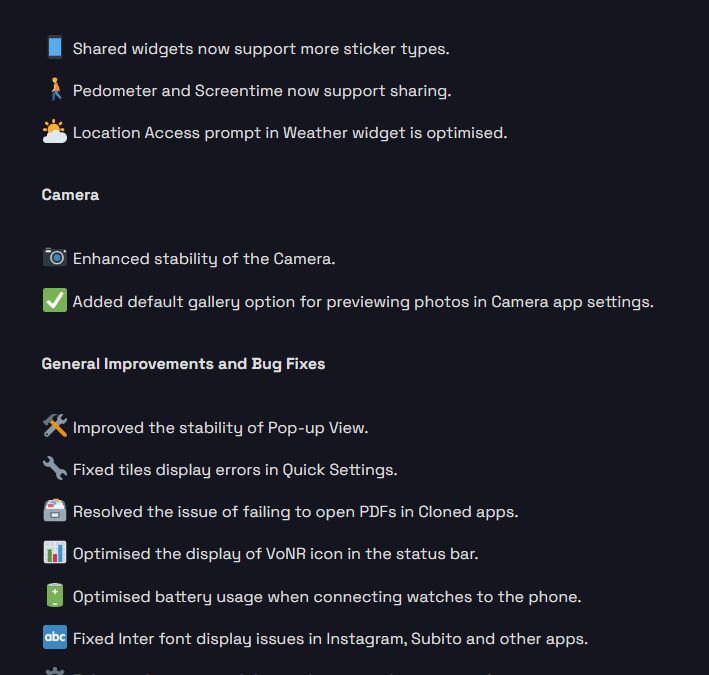
Task: Click the blue phone emoji icon
Action: [54, 48]
